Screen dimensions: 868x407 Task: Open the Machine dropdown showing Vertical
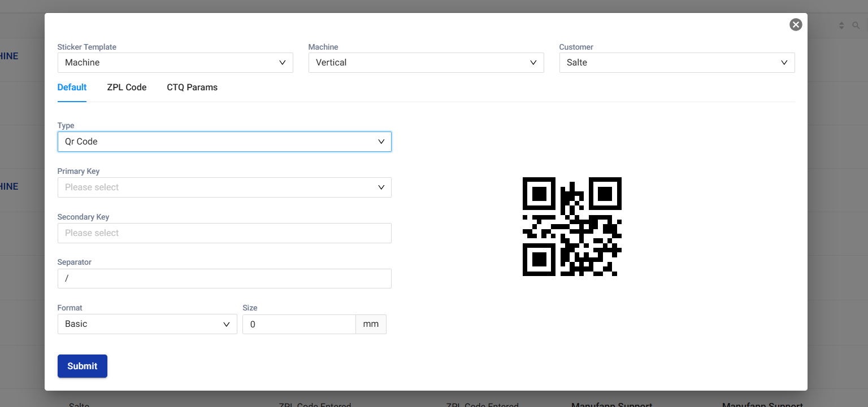coord(426,63)
